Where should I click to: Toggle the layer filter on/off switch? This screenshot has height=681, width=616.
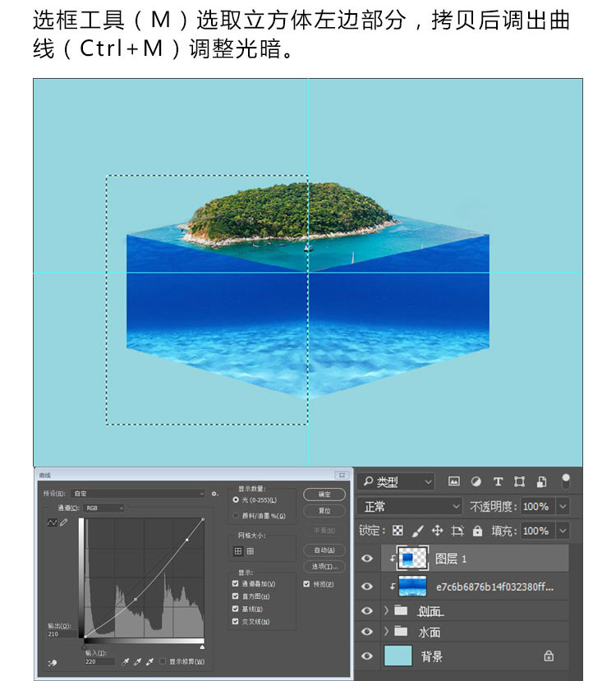[566, 481]
